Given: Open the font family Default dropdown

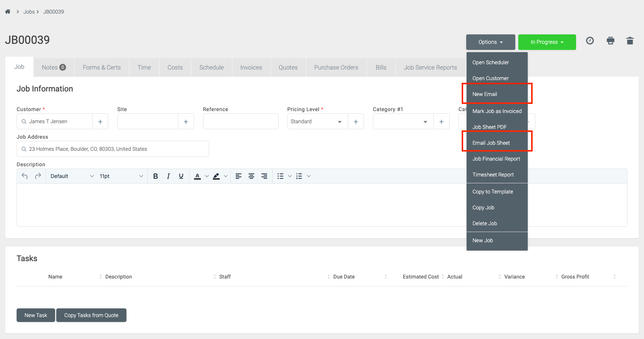Looking at the screenshot, I should 72,176.
